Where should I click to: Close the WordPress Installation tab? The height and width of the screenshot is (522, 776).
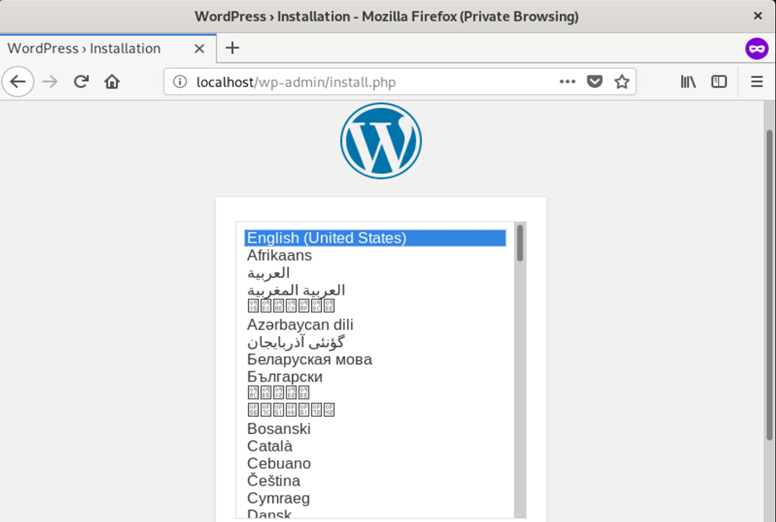click(199, 48)
